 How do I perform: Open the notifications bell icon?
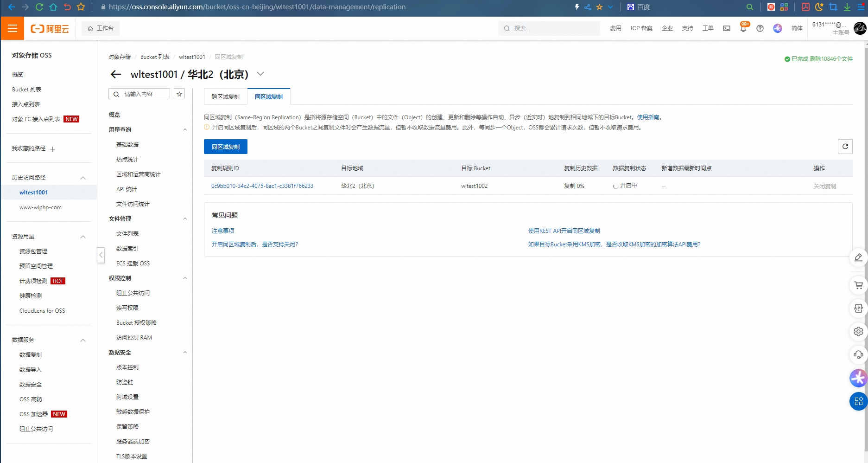pos(743,28)
